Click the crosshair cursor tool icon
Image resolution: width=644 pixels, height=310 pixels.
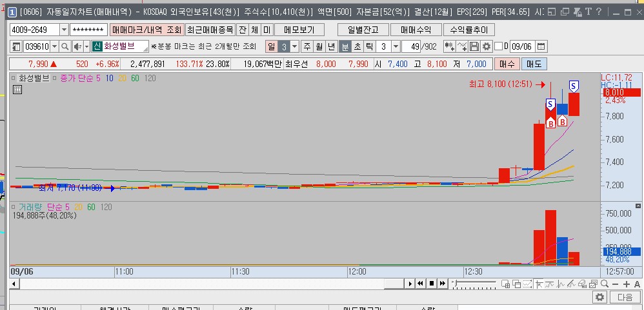(x=539, y=284)
